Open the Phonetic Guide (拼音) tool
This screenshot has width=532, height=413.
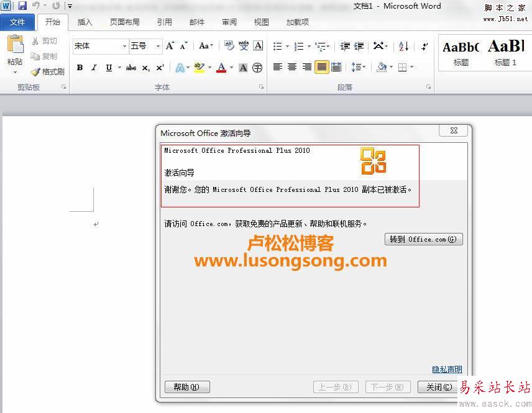(x=244, y=45)
